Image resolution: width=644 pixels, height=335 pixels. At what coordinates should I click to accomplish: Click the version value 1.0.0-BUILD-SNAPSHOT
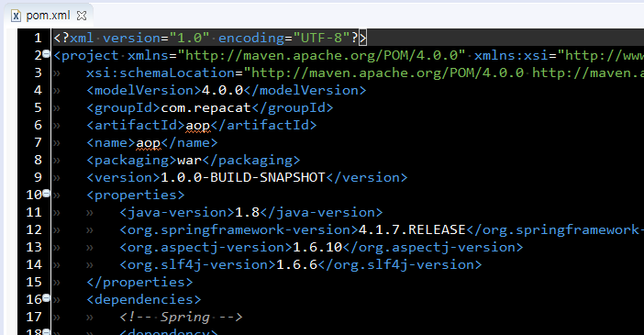pos(243,177)
